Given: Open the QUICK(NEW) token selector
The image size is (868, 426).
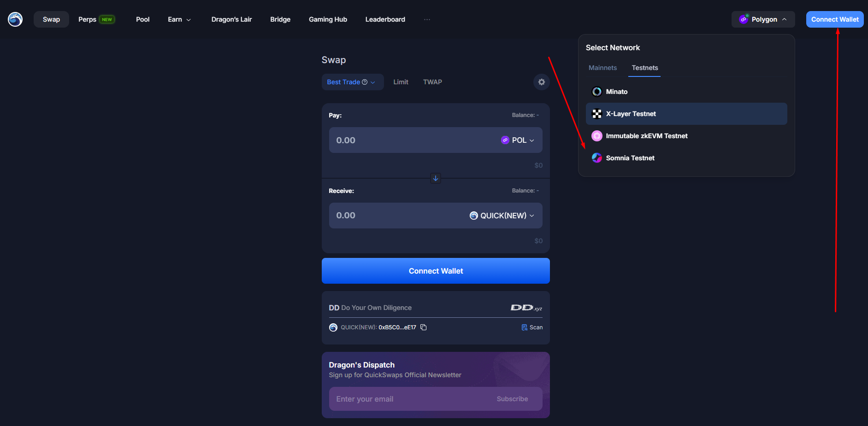Looking at the screenshot, I should (502, 216).
